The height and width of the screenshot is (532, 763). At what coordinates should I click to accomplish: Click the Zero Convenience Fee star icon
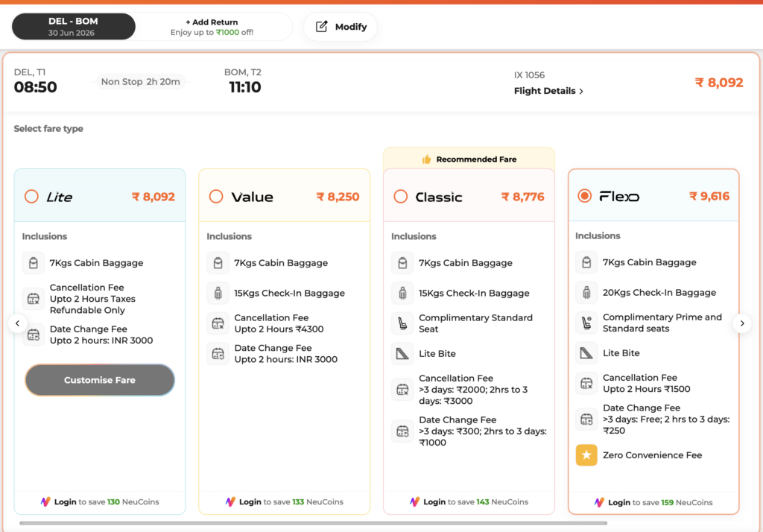coord(586,455)
